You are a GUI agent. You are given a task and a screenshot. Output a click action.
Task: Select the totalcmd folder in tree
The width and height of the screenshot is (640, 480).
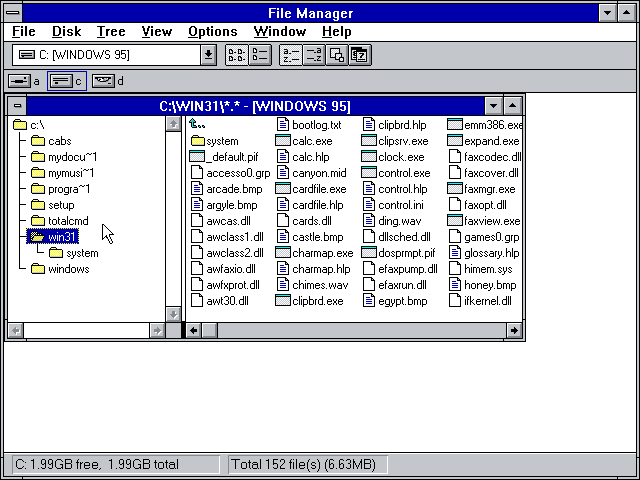click(60, 221)
